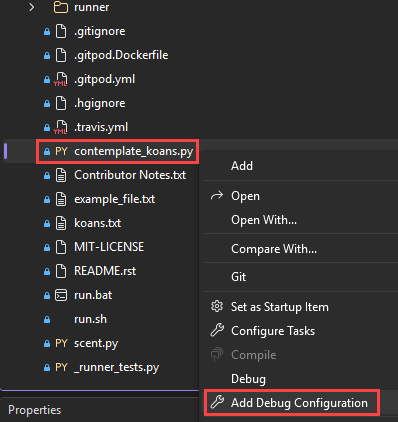Click the MIT-LICENSE file icon

click(x=61, y=247)
